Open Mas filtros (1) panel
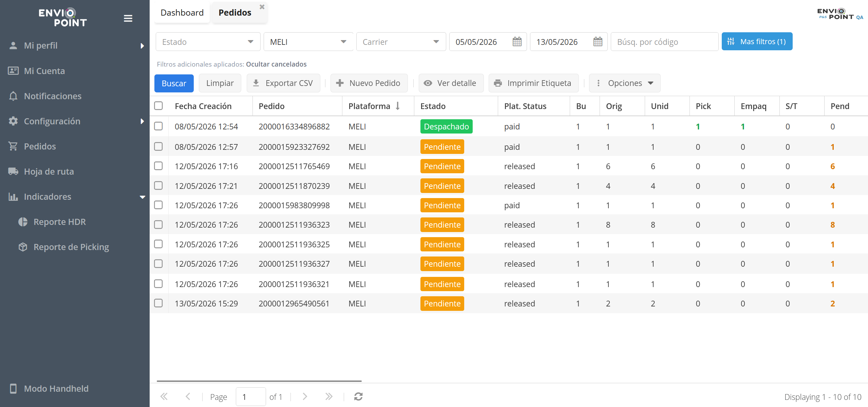 click(x=757, y=41)
